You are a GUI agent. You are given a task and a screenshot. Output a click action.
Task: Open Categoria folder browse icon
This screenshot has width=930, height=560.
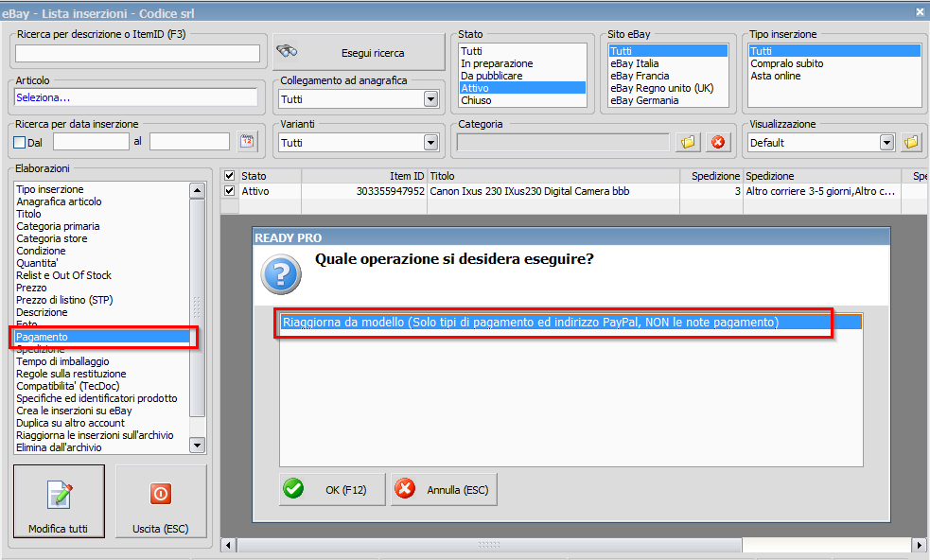pyautogui.click(x=688, y=143)
